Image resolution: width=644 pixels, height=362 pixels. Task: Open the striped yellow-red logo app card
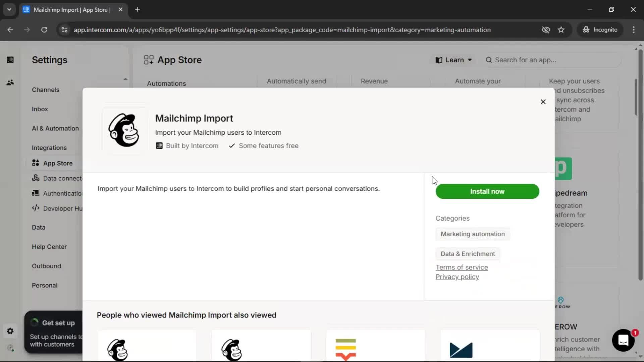click(x=376, y=346)
